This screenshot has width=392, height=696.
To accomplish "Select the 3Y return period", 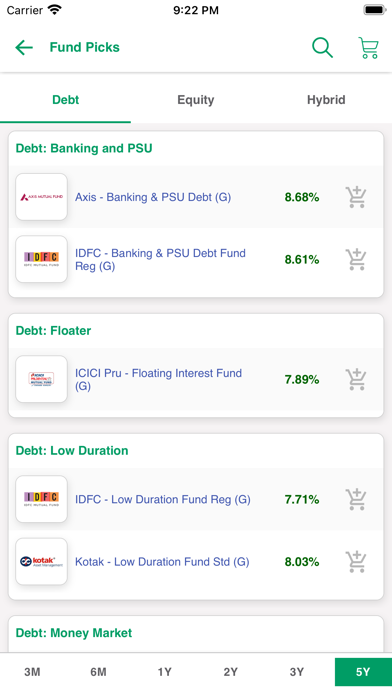I will (297, 672).
